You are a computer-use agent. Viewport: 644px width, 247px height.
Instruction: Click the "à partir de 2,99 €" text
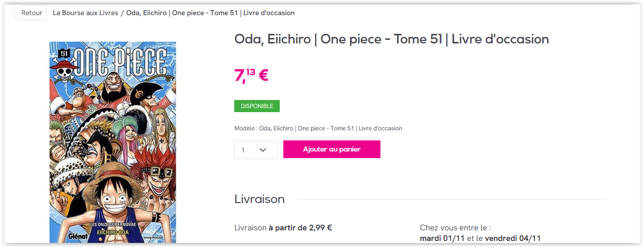click(300, 227)
